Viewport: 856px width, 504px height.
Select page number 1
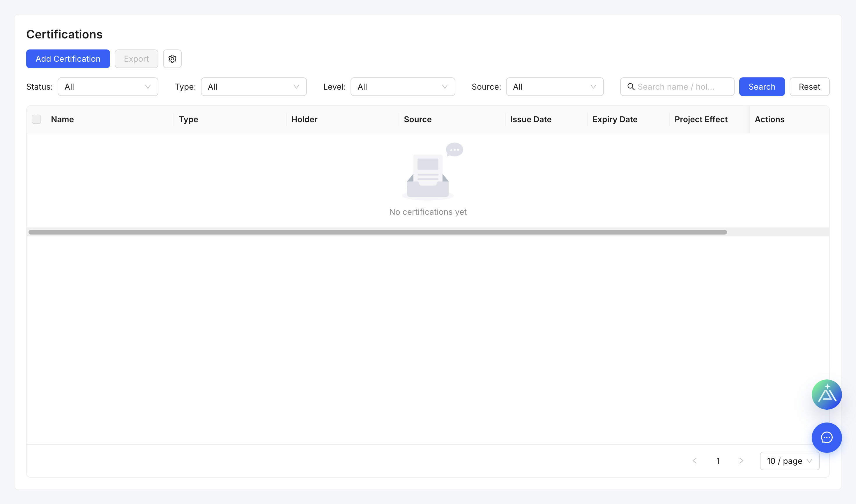pyautogui.click(x=718, y=461)
